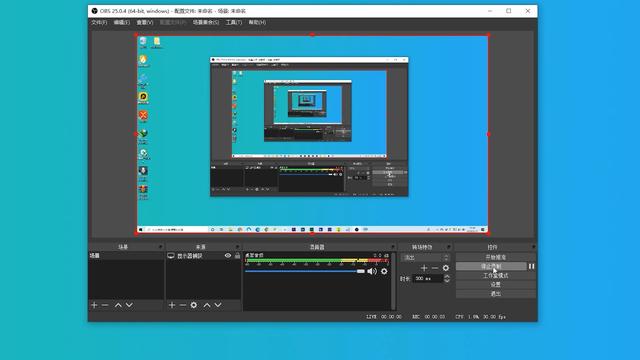
Task: Click the 设置 settings button
Action: (496, 284)
